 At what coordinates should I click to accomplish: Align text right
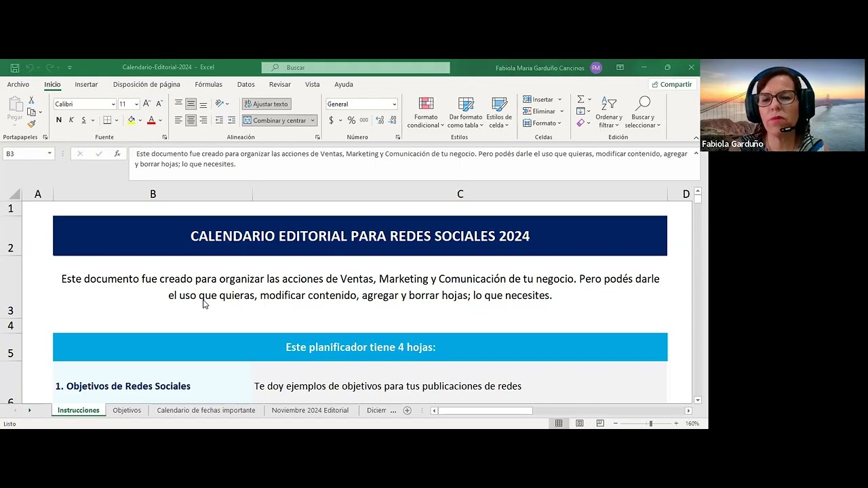point(203,120)
